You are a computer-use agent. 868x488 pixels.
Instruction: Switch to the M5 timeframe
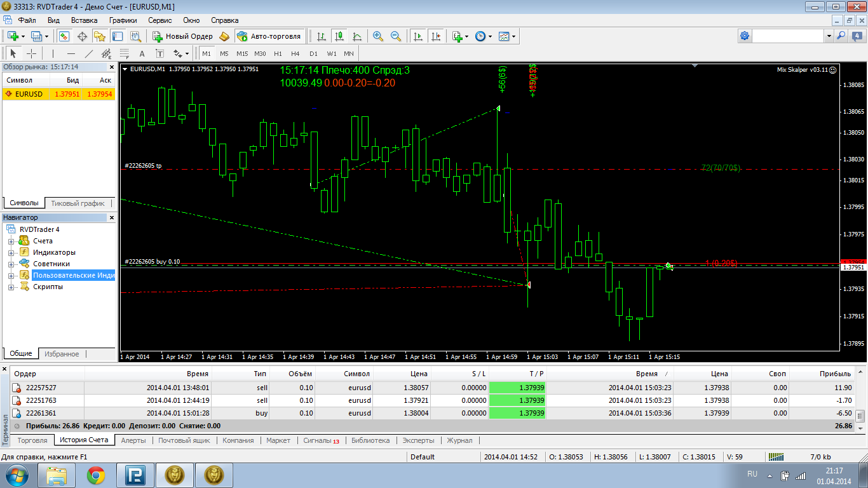[x=224, y=53]
